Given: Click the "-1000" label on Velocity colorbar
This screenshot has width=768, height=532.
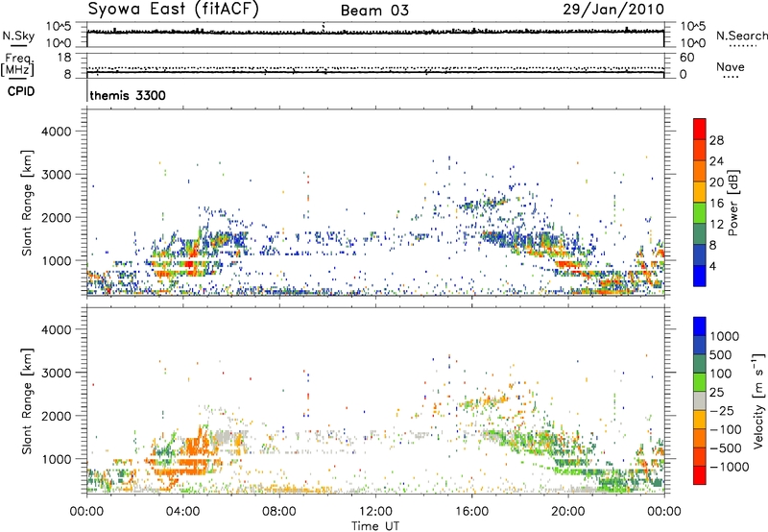Looking at the screenshot, I should (729, 467).
